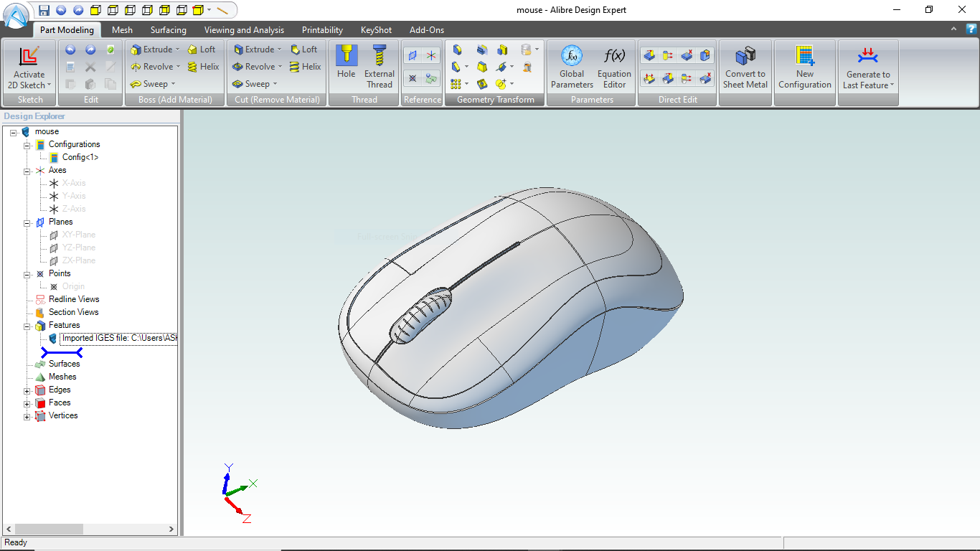This screenshot has width=980, height=551.
Task: Click the Meshes tree item
Action: point(62,377)
